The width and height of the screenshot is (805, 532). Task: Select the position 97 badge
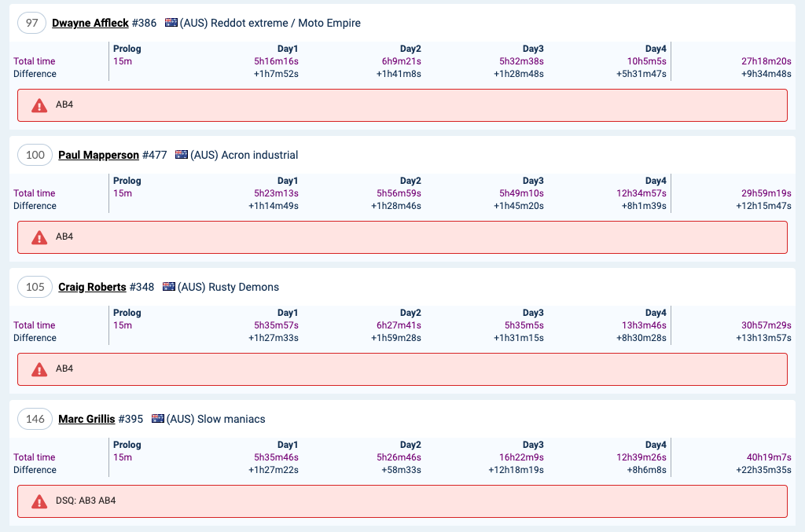click(32, 24)
